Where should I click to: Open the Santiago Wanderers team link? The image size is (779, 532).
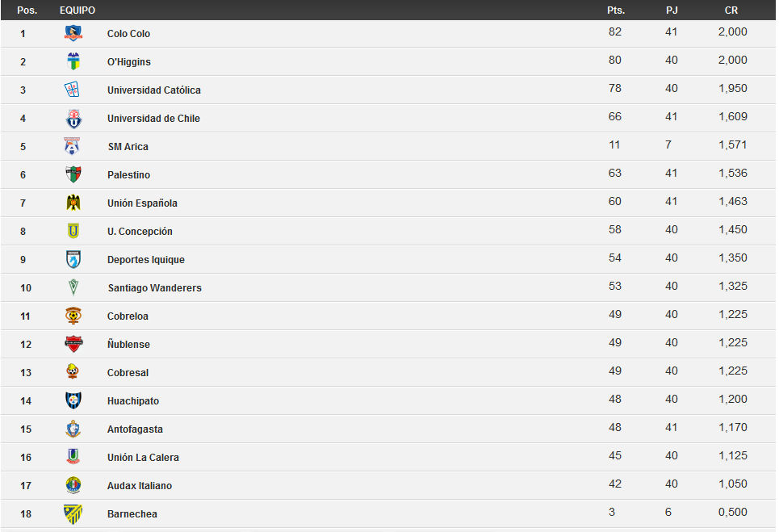154,288
